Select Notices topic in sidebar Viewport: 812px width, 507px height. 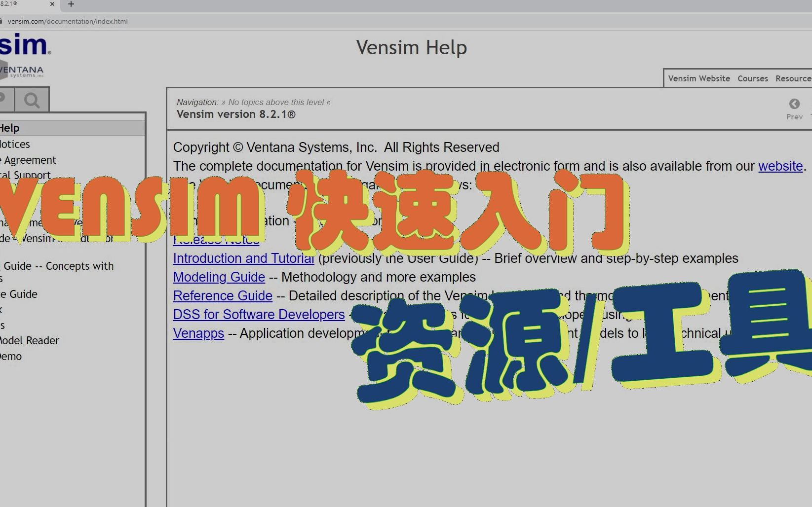click(x=15, y=144)
